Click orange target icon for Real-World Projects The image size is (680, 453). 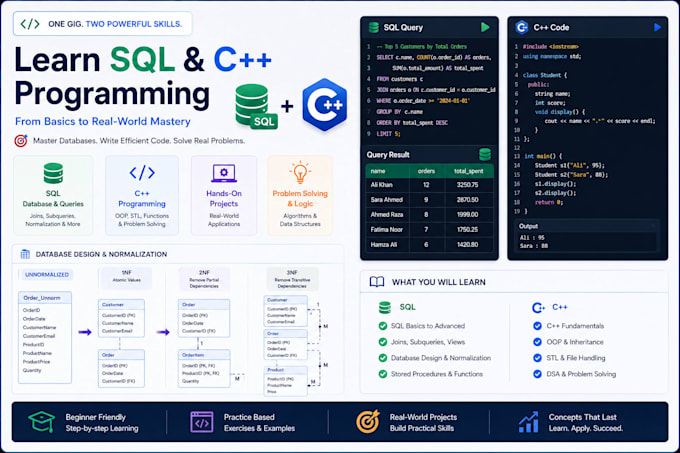tap(368, 422)
